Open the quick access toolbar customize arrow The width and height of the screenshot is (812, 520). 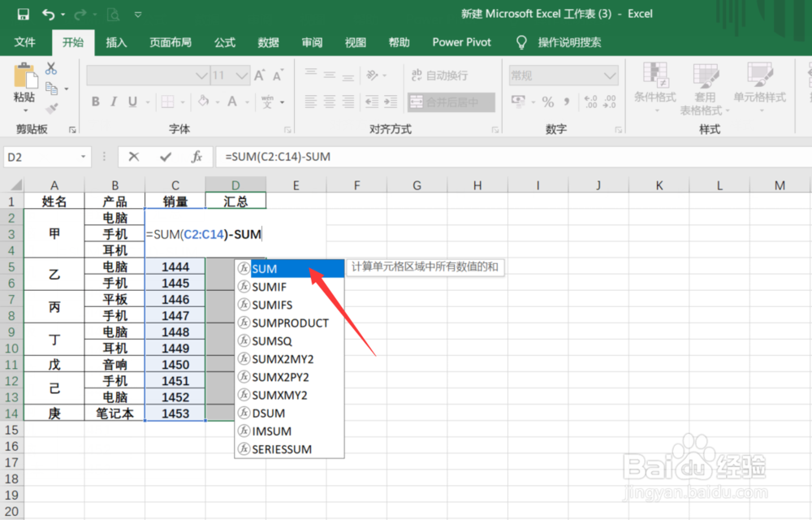138,15
